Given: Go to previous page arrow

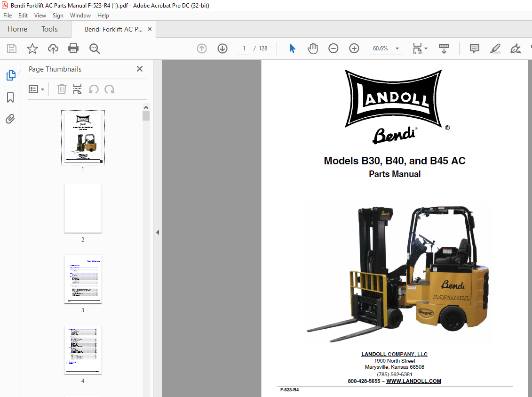Looking at the screenshot, I should tap(201, 49).
